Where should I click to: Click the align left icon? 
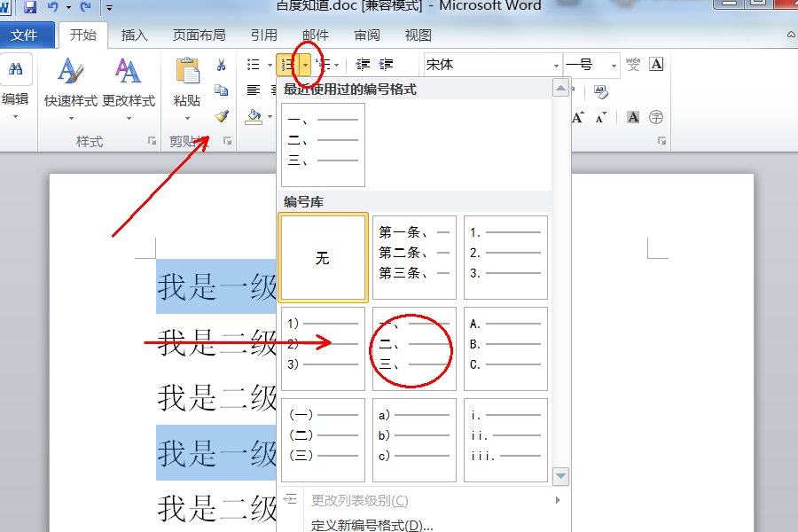[x=254, y=90]
